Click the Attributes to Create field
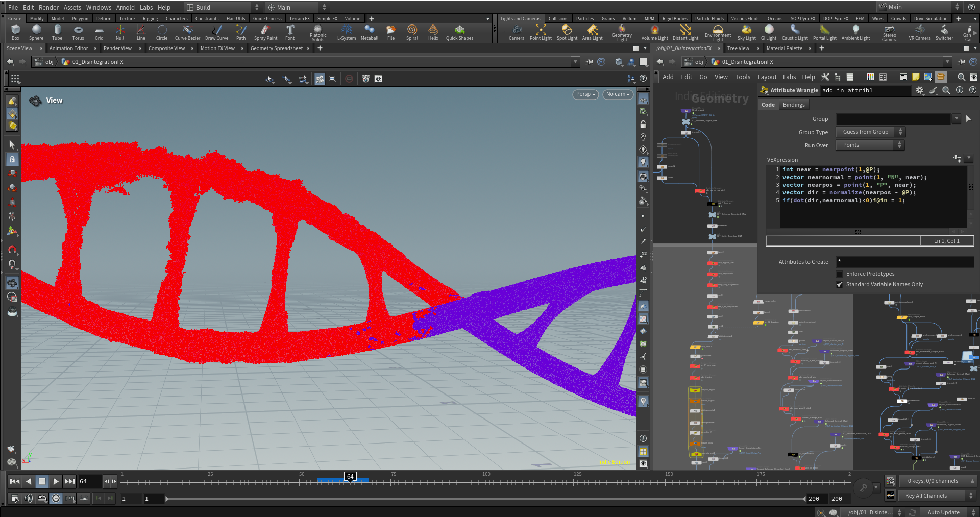Screen dimensions: 980x517 (x=904, y=262)
